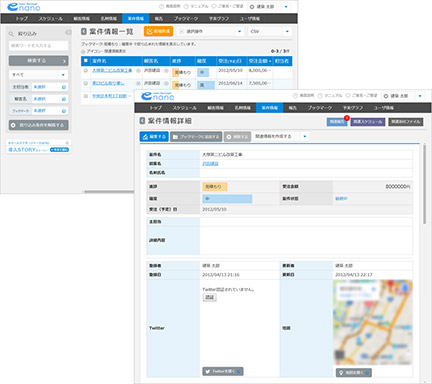This screenshot has width=432, height=384.
Task: Click the 検索する search button
Action: pyautogui.click(x=38, y=61)
